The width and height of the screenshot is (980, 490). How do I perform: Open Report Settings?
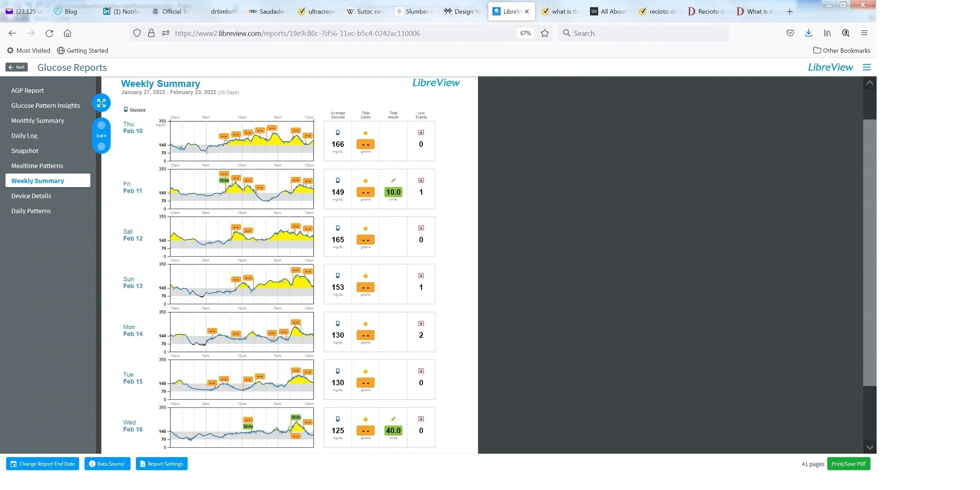click(x=162, y=464)
